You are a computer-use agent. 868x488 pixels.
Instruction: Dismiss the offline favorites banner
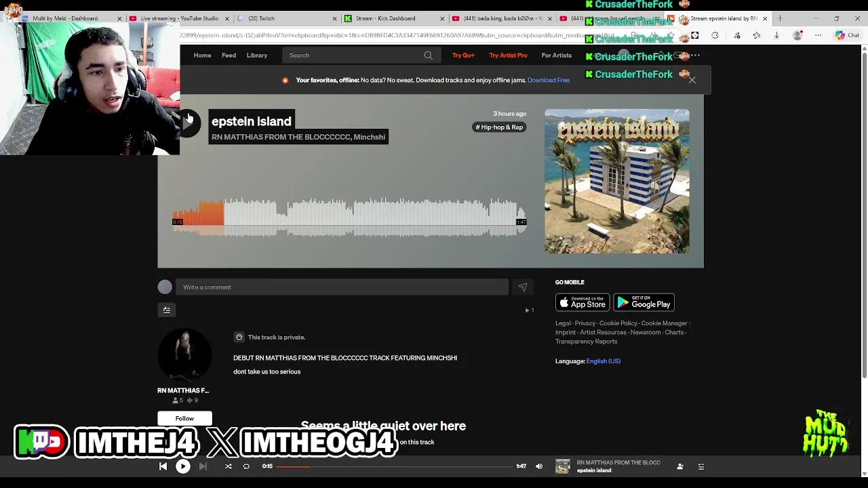(x=692, y=80)
